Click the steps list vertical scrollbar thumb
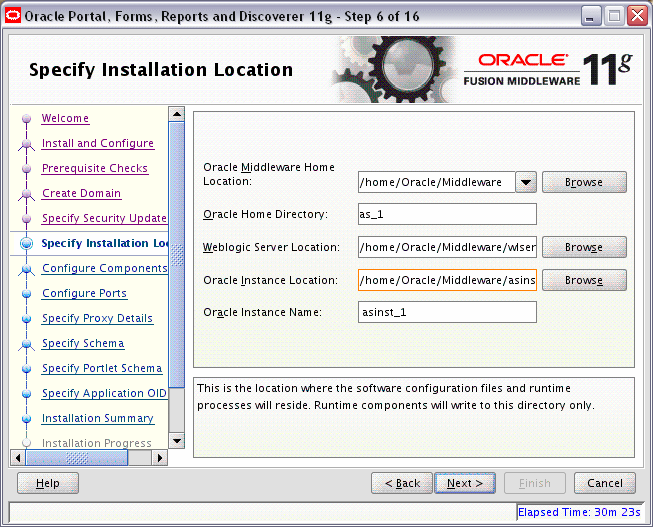 [177, 255]
